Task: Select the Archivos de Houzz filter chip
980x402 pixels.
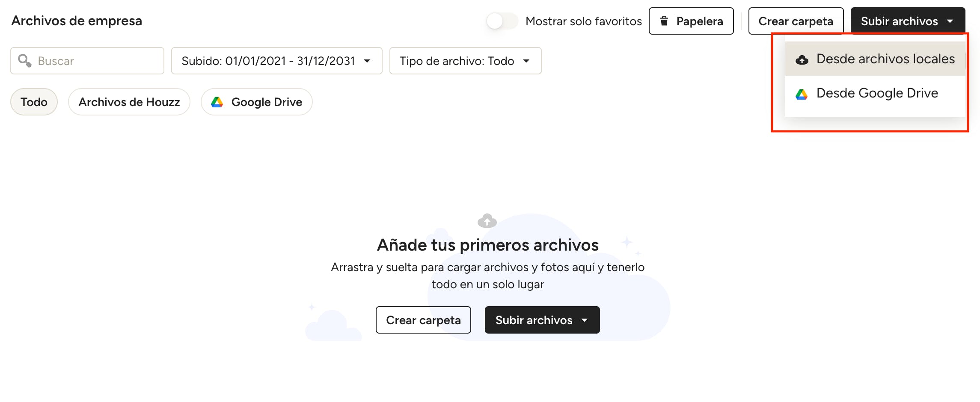Action: click(129, 102)
